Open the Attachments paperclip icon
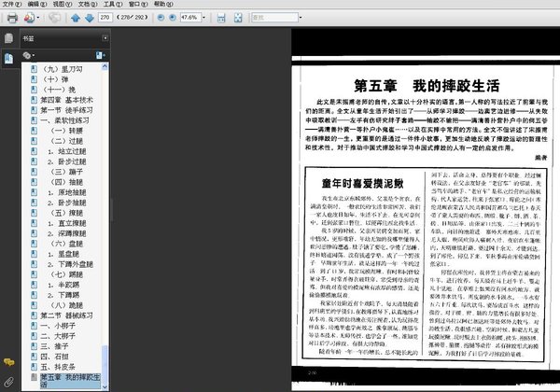 pyautogui.click(x=8, y=383)
